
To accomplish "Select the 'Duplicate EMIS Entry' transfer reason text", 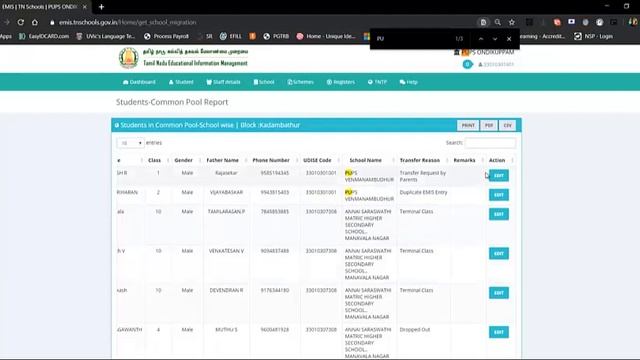I will 424,192.
